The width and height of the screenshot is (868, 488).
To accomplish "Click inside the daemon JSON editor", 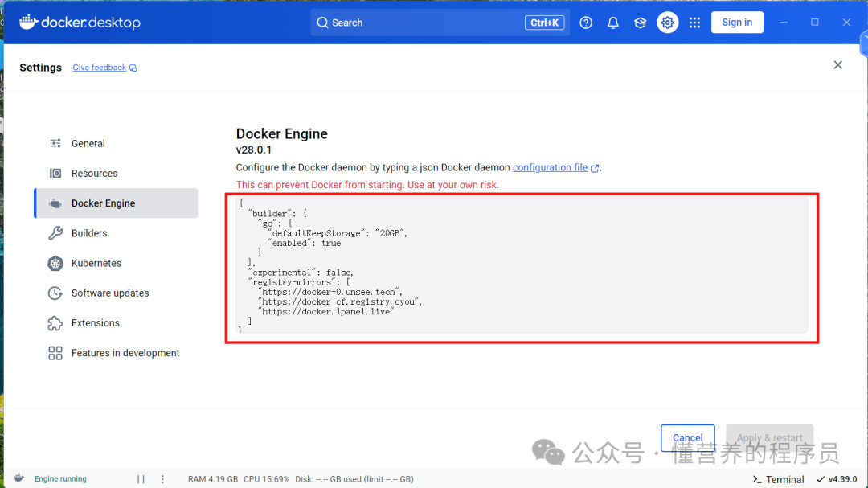I will click(522, 265).
